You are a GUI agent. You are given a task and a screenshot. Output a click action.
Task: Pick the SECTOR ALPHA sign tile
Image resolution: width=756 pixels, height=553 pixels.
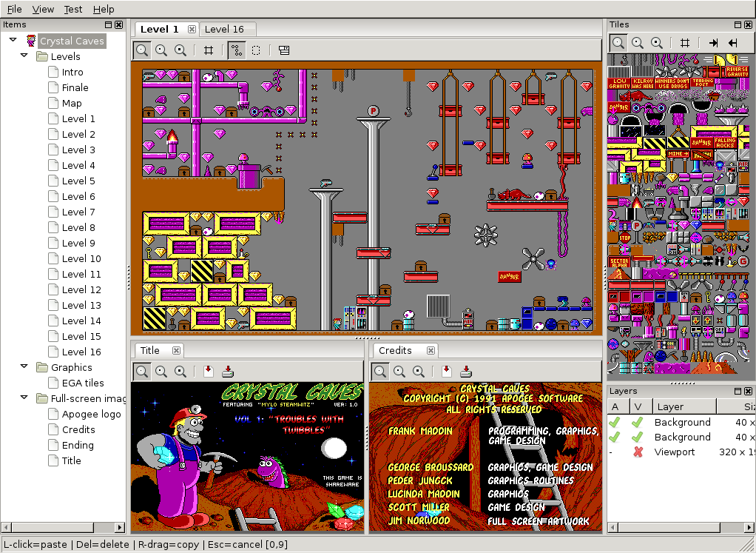point(619,263)
